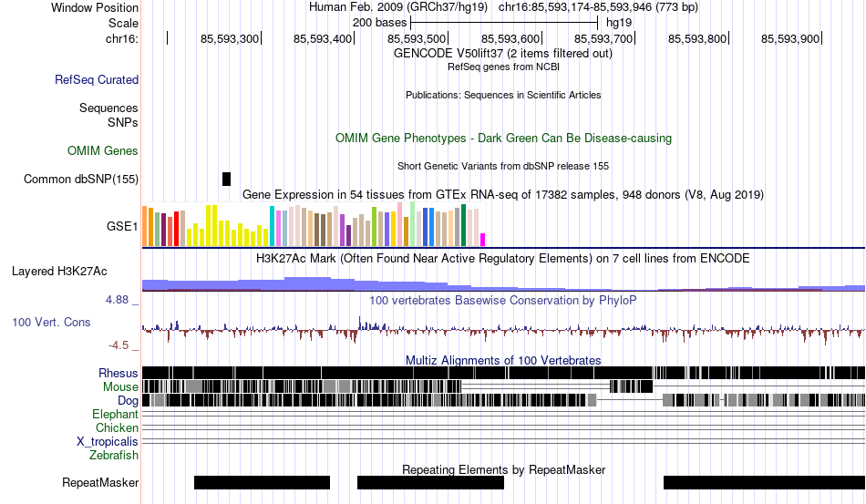This screenshot has width=866, height=504.
Task: Click the 100 Vert. Cons track label
Action: [x=51, y=322]
